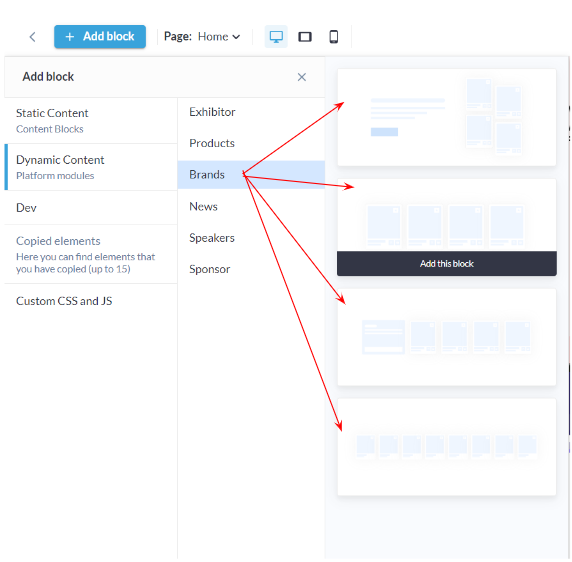Screen dimensions: 572x562
Task: Switch to mobile phone preview
Action: click(x=333, y=36)
